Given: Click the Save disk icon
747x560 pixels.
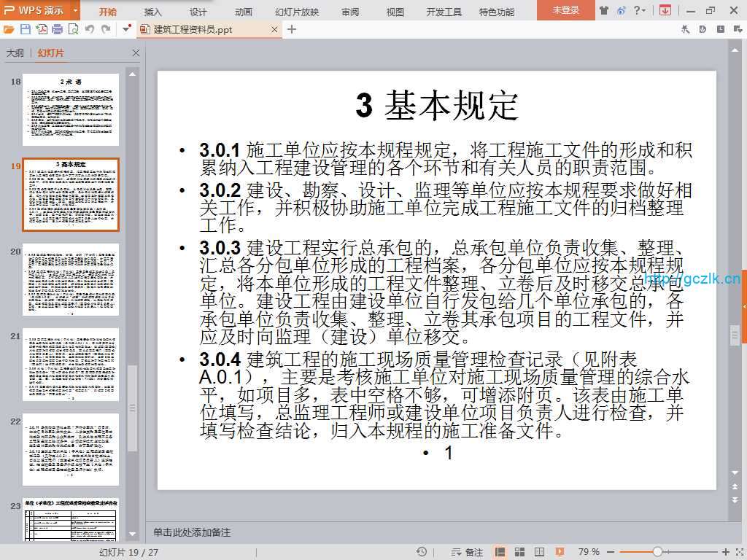Looking at the screenshot, I should tap(25, 30).
